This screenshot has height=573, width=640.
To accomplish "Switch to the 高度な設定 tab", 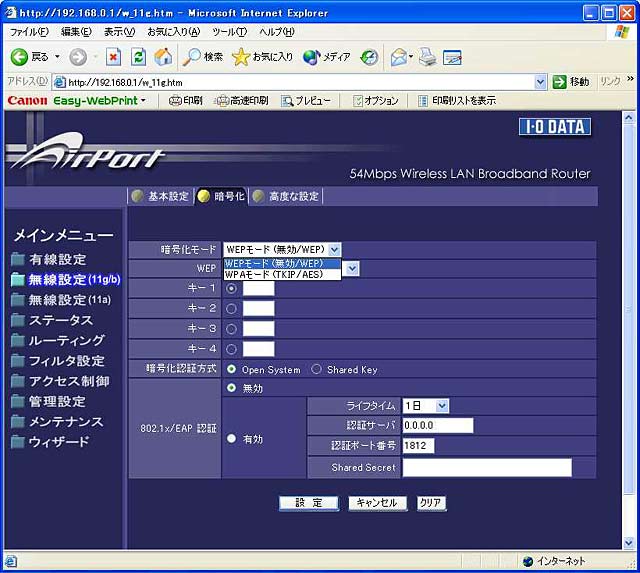I will [x=286, y=196].
